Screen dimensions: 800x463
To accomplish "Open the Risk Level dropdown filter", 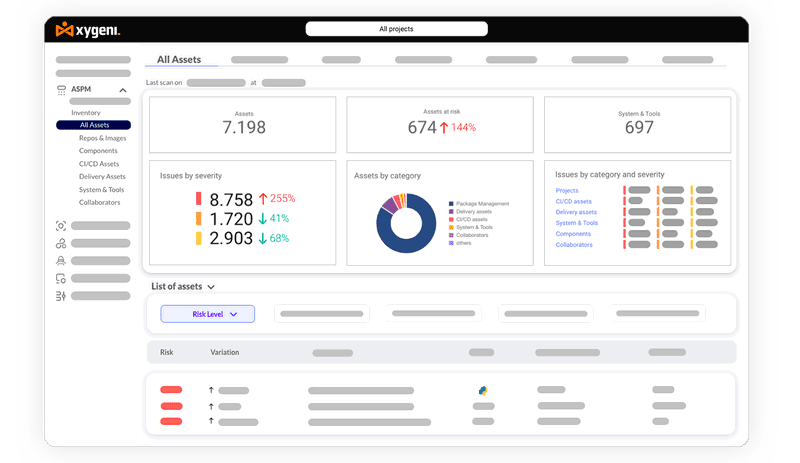I will pyautogui.click(x=208, y=314).
